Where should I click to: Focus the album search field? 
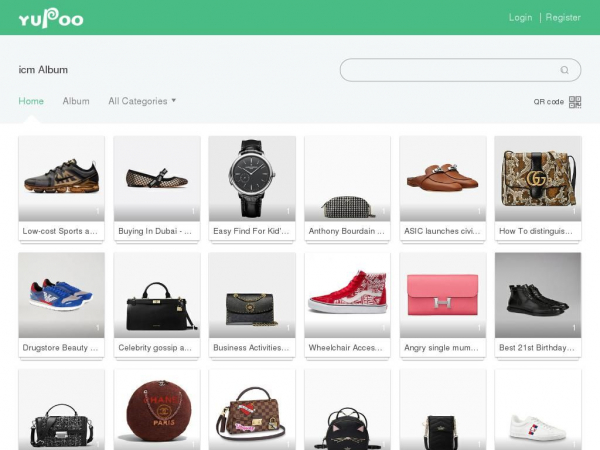click(460, 70)
